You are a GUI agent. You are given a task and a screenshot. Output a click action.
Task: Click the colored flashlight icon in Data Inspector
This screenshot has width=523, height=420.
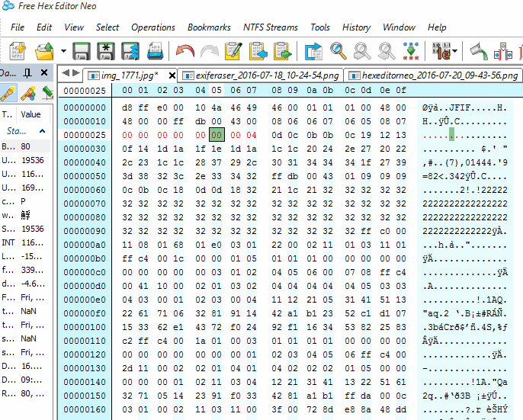point(28,94)
